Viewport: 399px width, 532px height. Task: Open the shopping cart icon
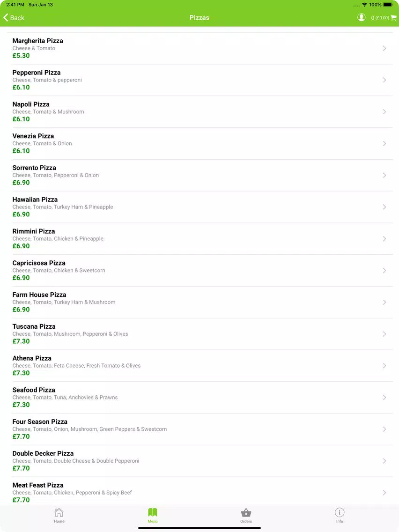pos(393,18)
